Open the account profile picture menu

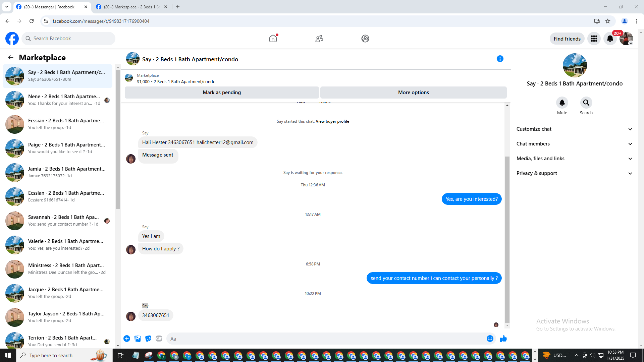tap(626, 39)
